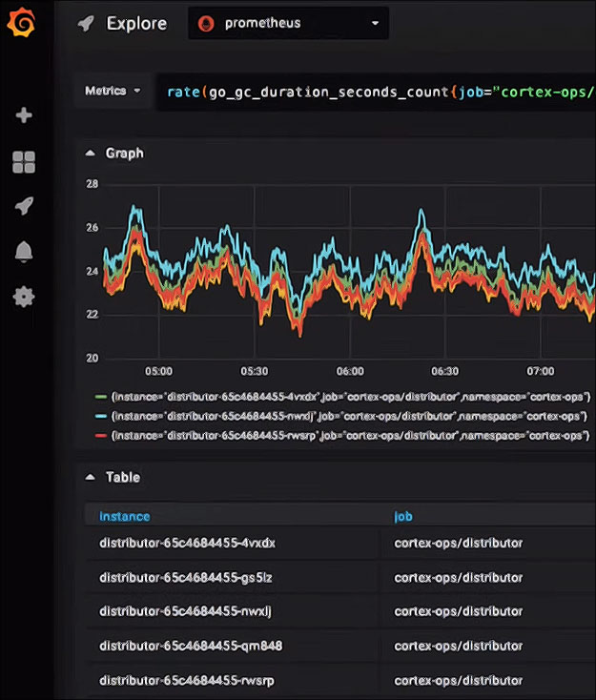Click the 06:30 time axis label
This screenshot has width=596, height=700.
(444, 371)
